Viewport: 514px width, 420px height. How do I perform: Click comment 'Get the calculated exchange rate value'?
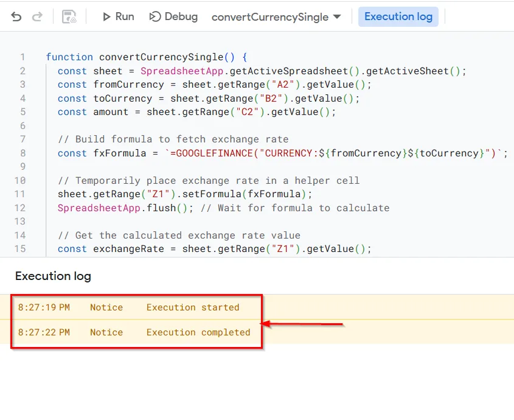(179, 236)
